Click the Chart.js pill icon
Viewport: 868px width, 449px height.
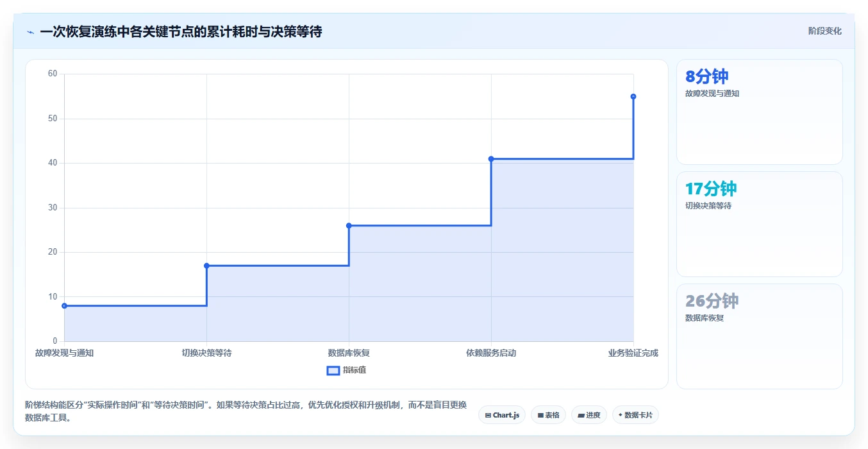point(488,416)
